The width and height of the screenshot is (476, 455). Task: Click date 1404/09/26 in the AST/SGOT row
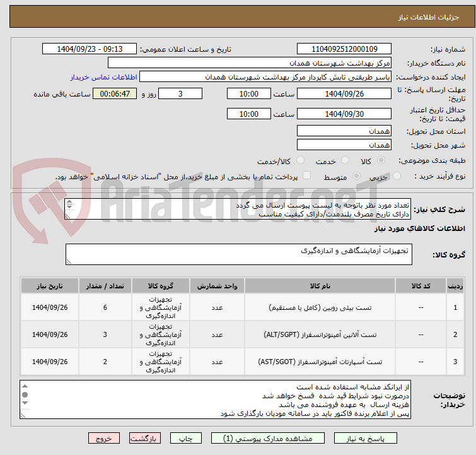(x=50, y=362)
